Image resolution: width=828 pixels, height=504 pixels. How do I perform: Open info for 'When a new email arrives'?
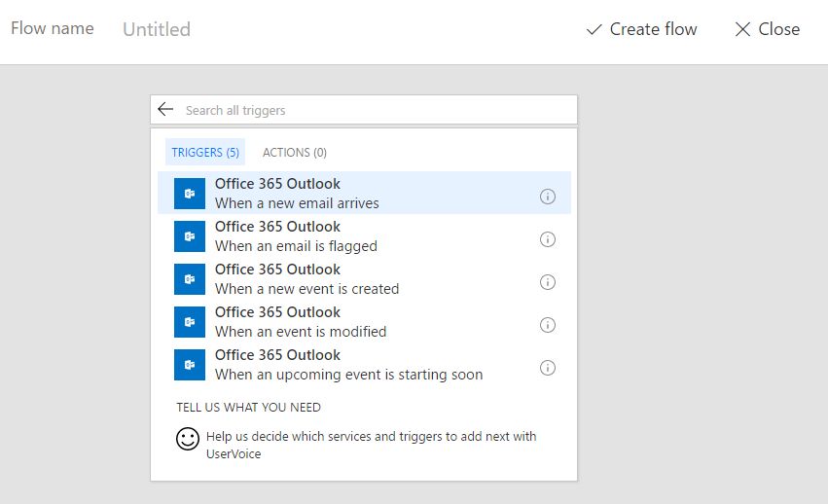(548, 197)
